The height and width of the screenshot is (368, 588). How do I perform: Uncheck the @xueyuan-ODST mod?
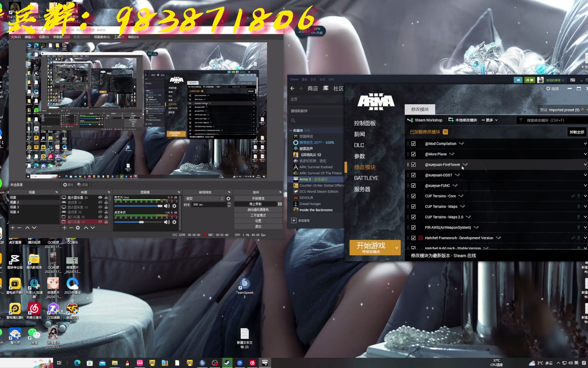(x=413, y=175)
